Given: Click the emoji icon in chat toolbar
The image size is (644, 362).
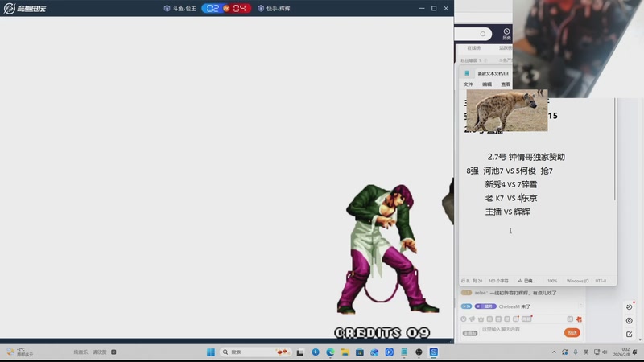Looking at the screenshot, I should pos(464,319).
